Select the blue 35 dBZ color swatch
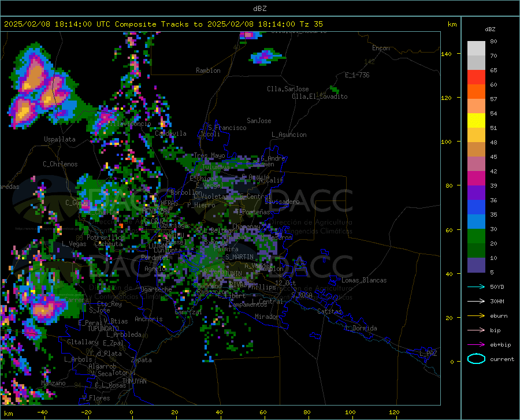This screenshot has width=520, height=420. (476, 207)
